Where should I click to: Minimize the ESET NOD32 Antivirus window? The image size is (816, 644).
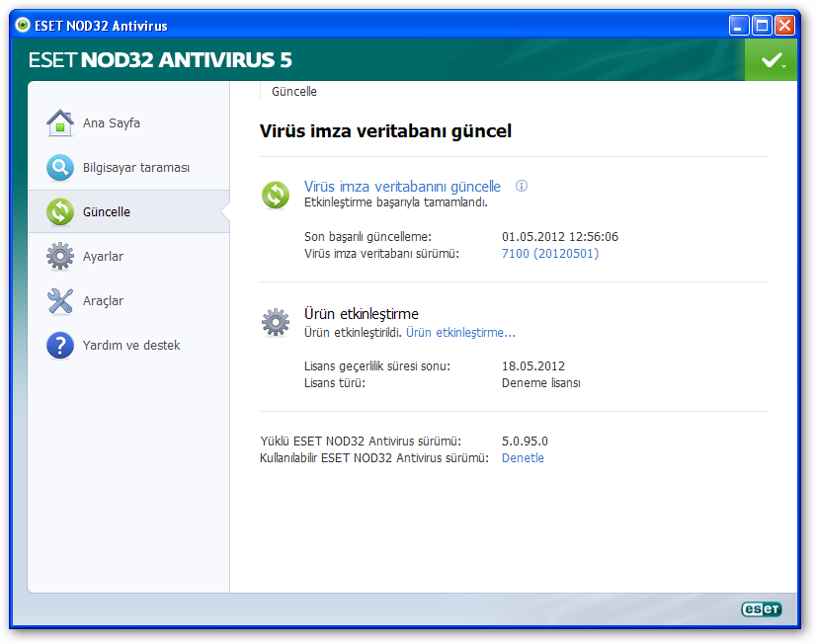point(739,25)
